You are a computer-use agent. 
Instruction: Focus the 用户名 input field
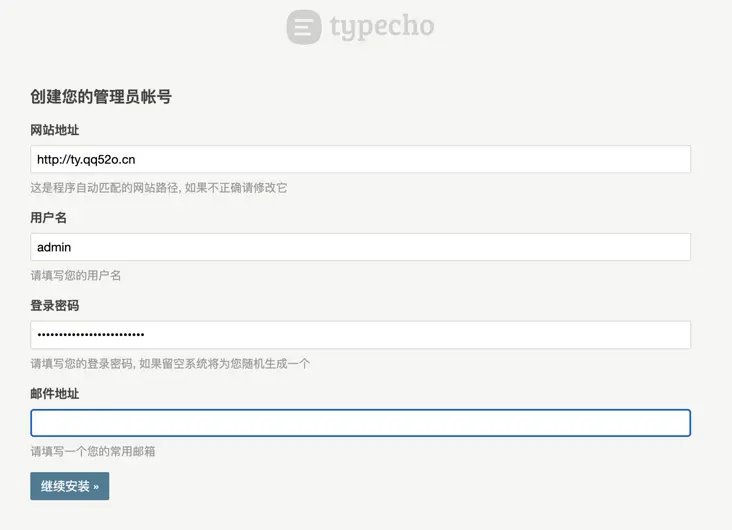[x=360, y=247]
